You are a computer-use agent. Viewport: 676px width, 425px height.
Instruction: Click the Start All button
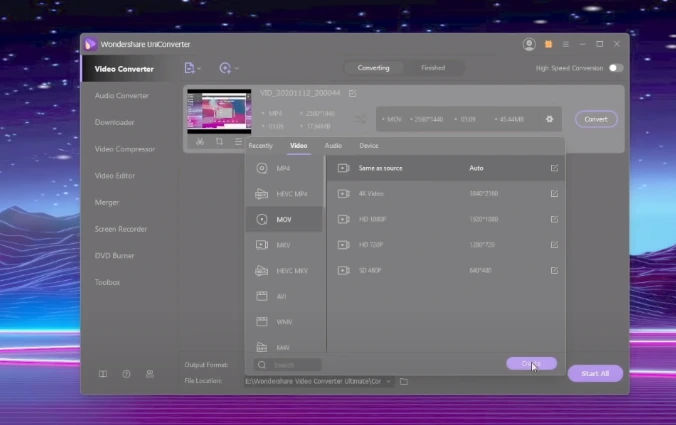[x=595, y=373]
